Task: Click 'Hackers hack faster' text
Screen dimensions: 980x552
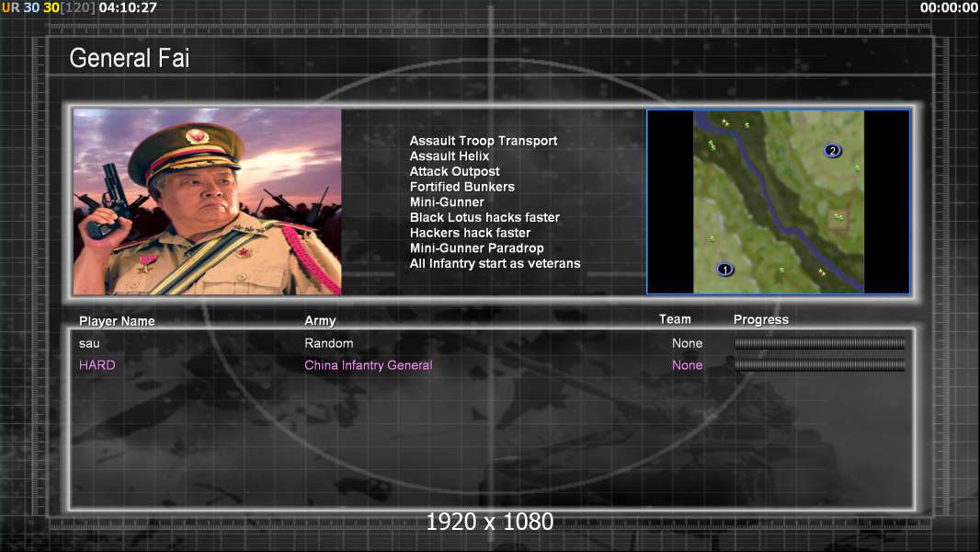Action: click(470, 233)
